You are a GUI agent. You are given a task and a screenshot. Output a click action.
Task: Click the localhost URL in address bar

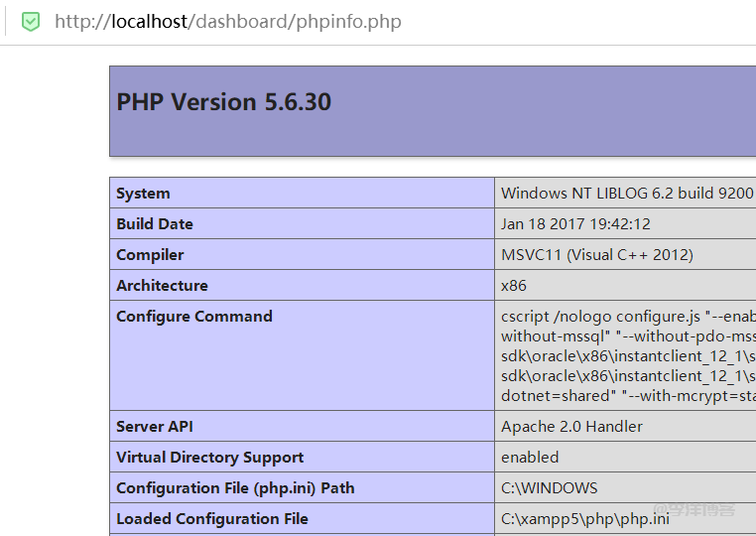click(x=227, y=21)
